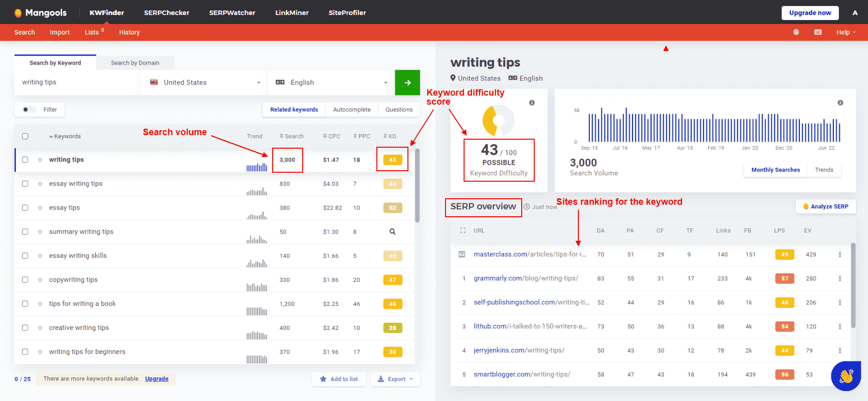Check the 'essay tips' checkbox
The height and width of the screenshot is (401, 868).
(x=25, y=208)
